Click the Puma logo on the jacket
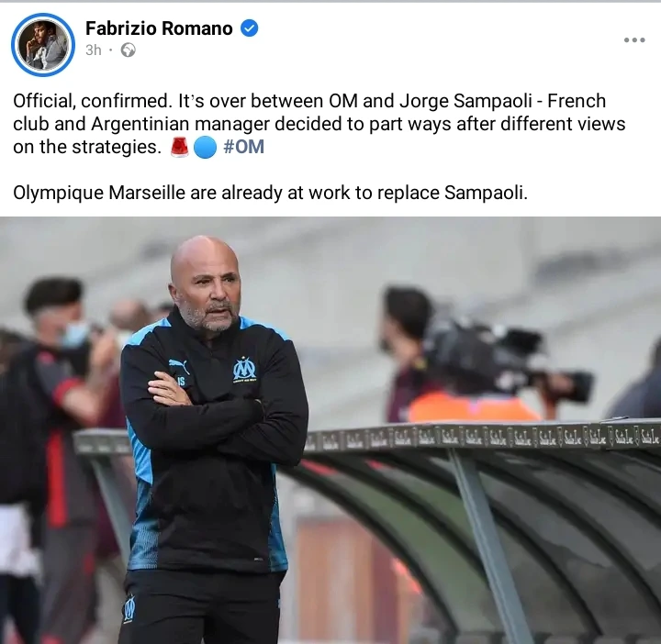This screenshot has height=644, width=661. tap(179, 366)
